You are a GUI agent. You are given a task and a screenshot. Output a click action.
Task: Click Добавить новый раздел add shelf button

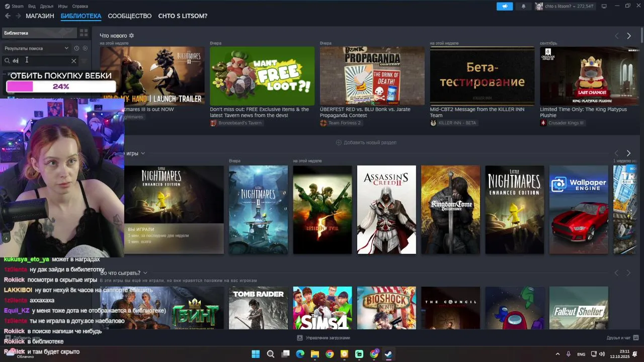(366, 143)
